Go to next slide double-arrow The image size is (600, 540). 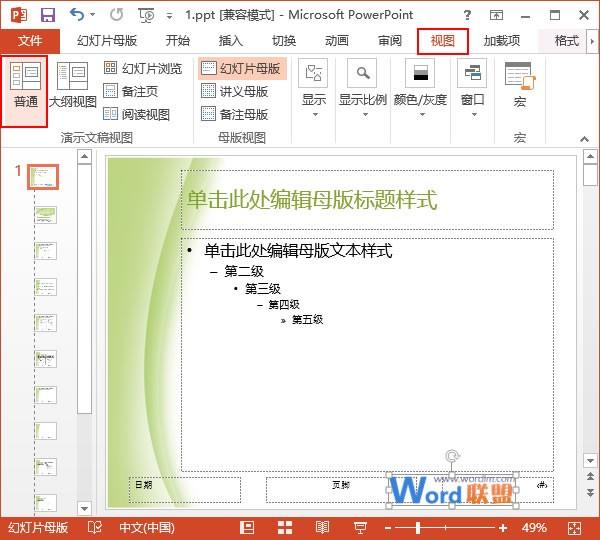590,492
